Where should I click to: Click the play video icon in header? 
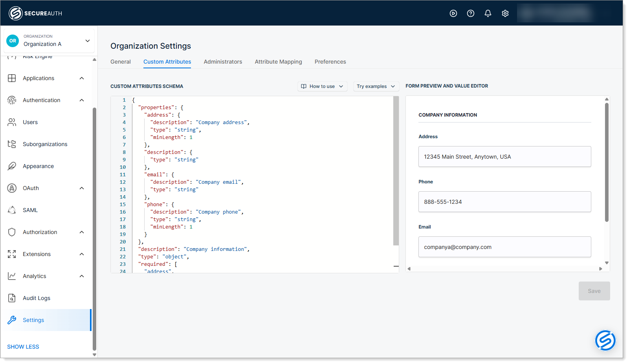453,13
